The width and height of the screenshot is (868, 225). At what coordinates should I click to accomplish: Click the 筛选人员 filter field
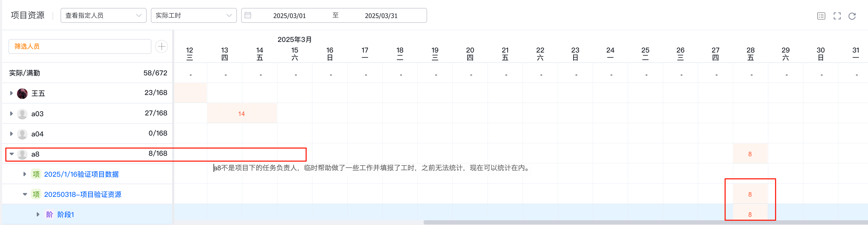[x=80, y=46]
